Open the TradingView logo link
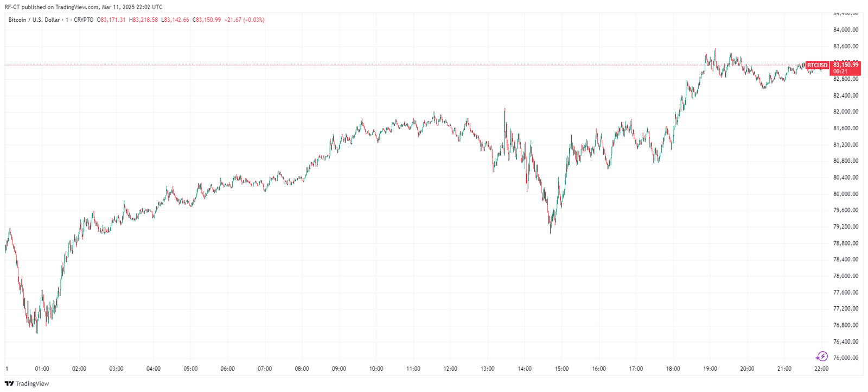The image size is (868, 392). [27, 384]
